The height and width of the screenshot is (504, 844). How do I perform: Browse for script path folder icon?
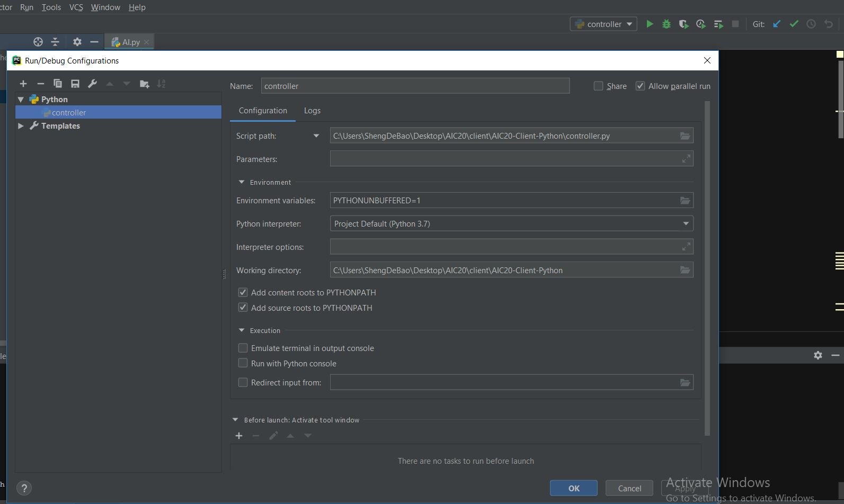[x=685, y=136]
